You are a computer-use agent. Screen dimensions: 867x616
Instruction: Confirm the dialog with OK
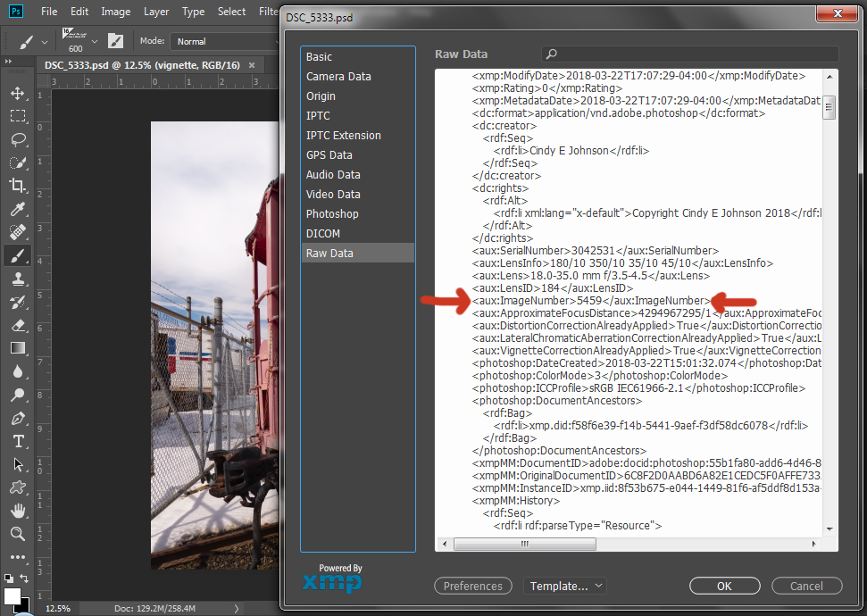[724, 587]
